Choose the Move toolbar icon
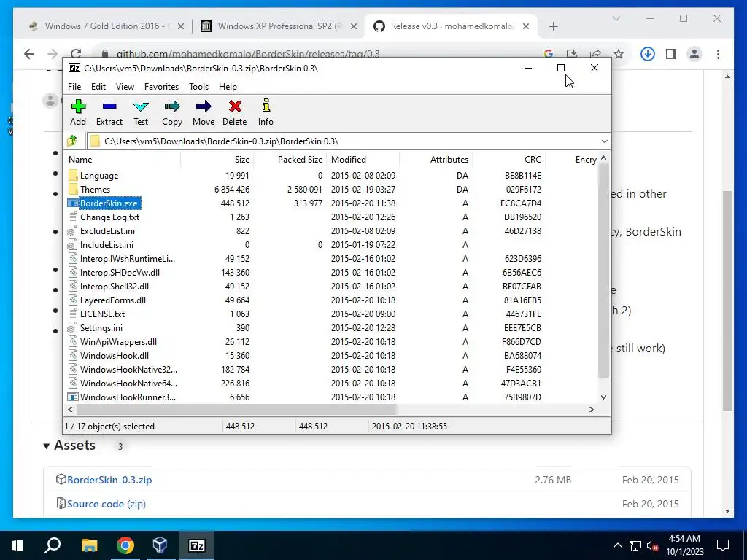 pos(204,106)
